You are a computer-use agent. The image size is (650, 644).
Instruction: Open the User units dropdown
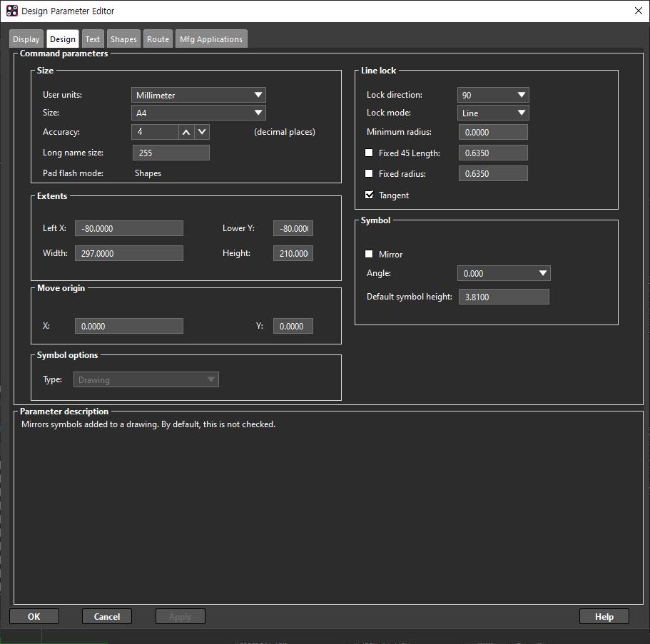[258, 94]
